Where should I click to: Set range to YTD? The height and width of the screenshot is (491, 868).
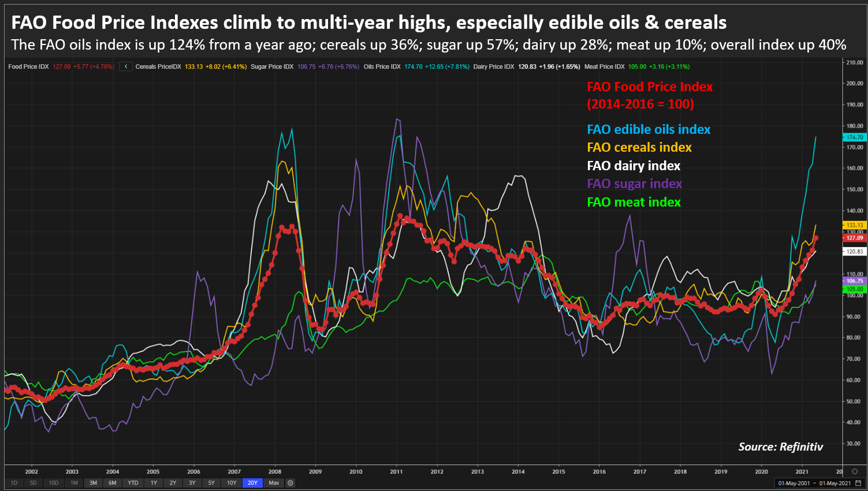tap(133, 483)
